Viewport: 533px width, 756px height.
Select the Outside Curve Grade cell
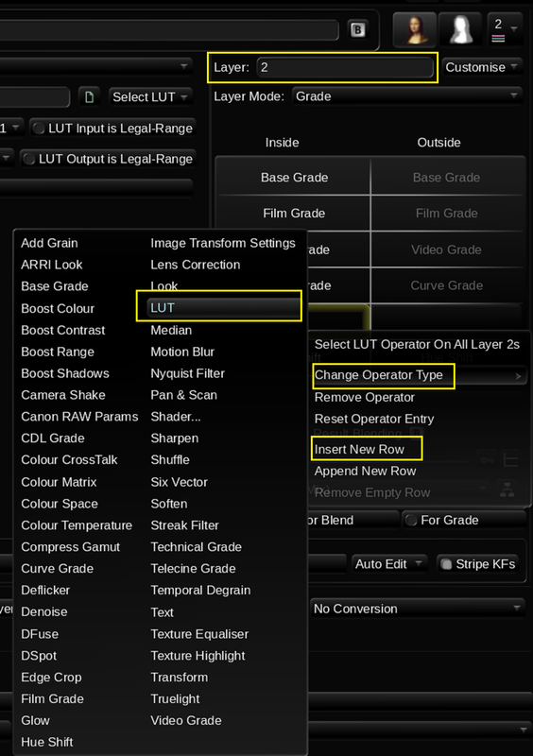447,285
